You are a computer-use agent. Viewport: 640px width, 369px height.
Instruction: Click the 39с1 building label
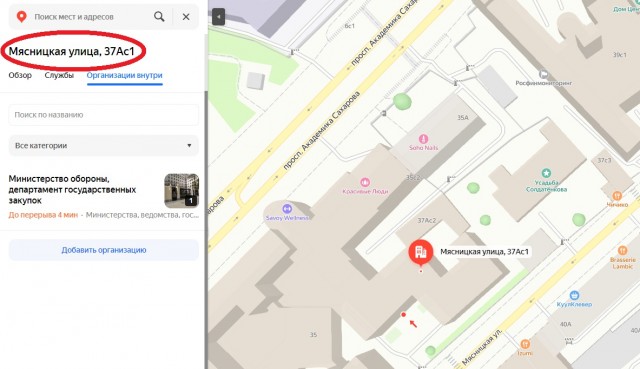[x=620, y=55]
